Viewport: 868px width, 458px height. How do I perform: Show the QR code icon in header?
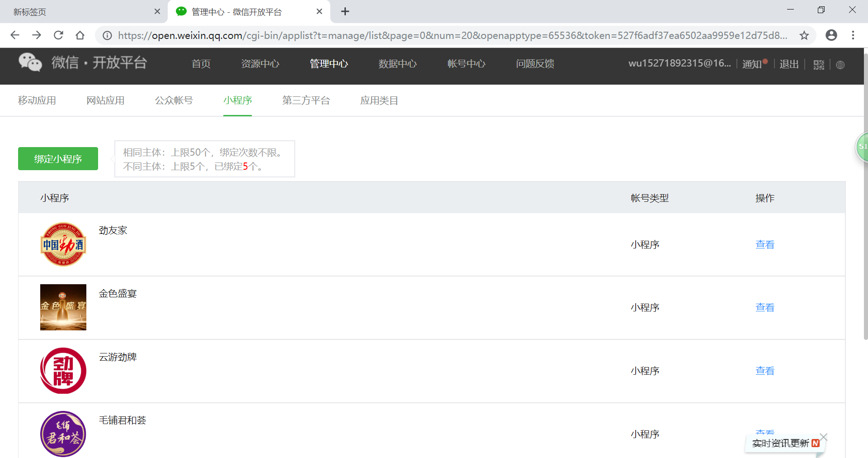819,65
